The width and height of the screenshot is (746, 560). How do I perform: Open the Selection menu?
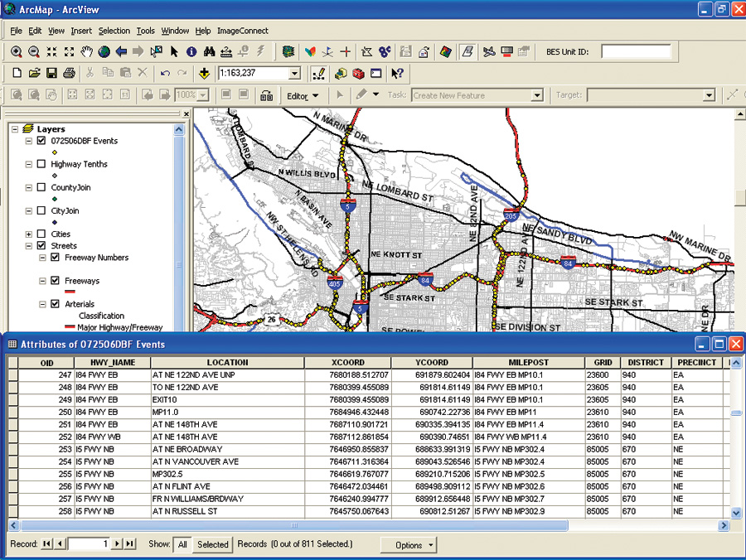click(x=114, y=31)
